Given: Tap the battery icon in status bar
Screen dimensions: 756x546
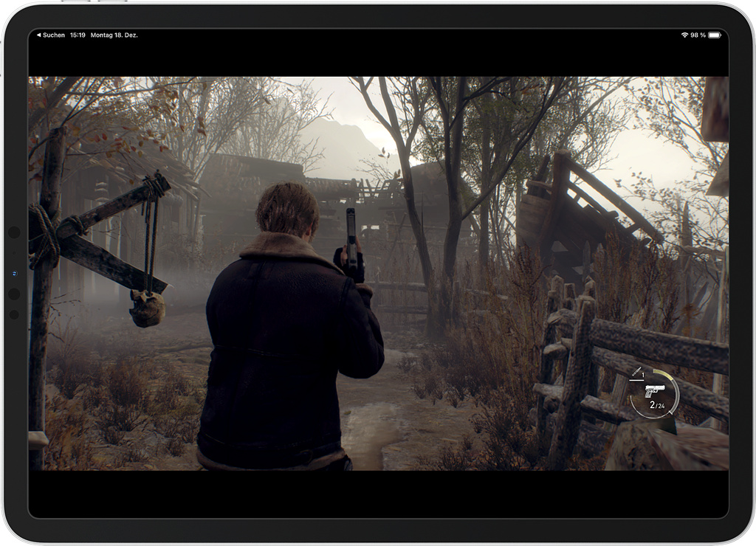Looking at the screenshot, I should click(x=714, y=35).
